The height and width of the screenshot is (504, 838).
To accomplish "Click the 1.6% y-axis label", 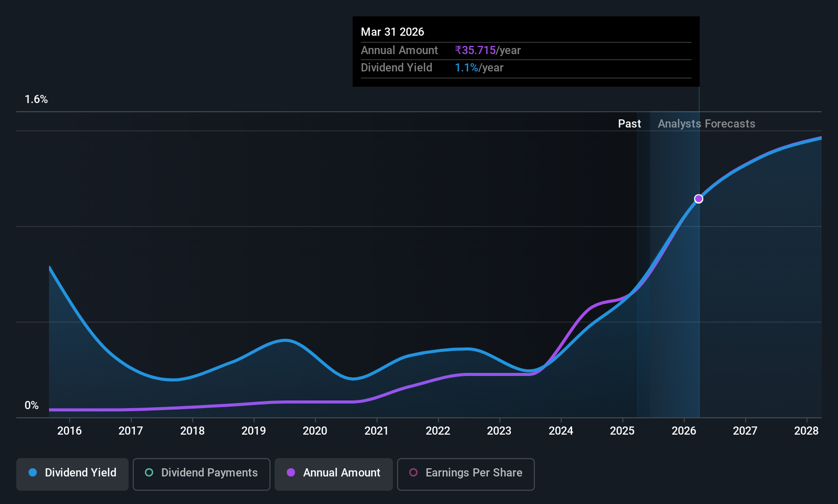I will [x=36, y=99].
